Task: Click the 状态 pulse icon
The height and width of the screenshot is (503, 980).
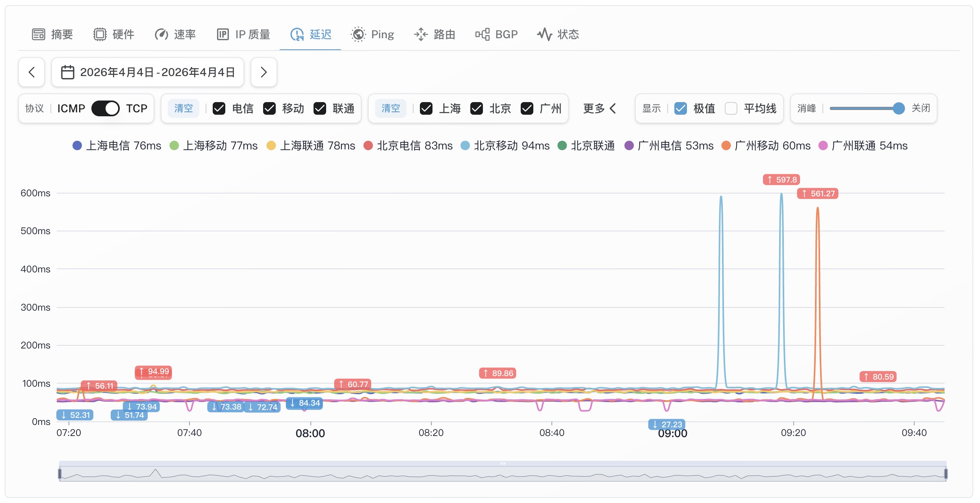Action: click(544, 35)
